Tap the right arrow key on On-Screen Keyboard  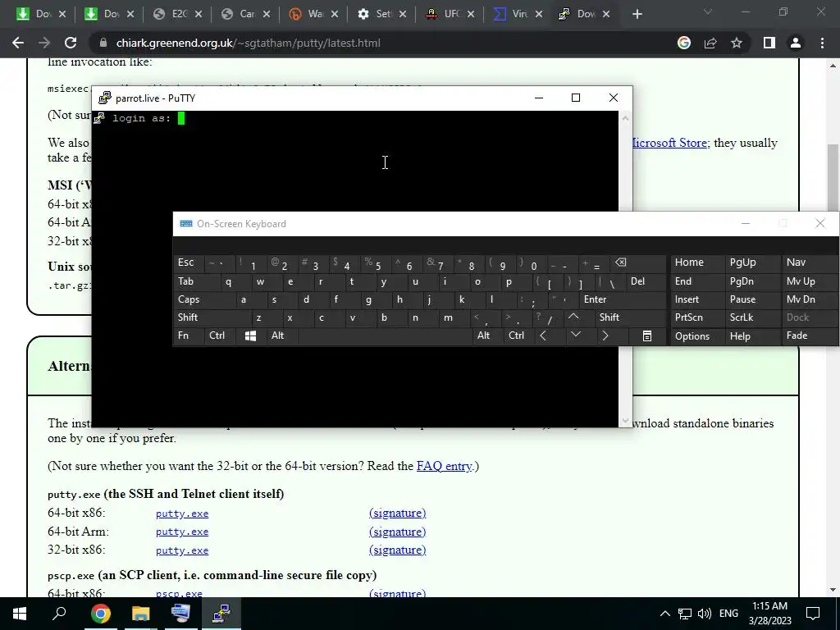(x=605, y=336)
